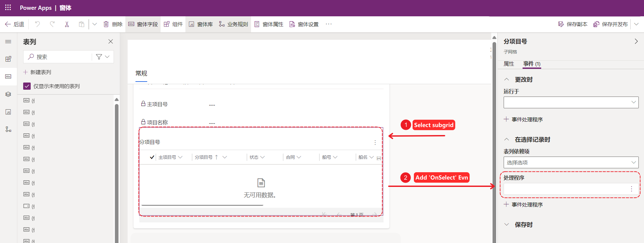
Task: Open the 表列依赖项 选择选项 dropdown
Action: tap(571, 162)
